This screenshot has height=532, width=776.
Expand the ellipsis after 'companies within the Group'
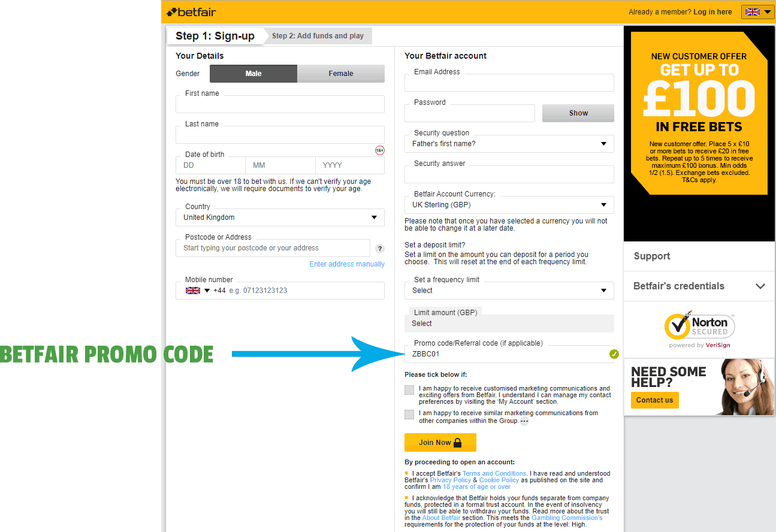pyautogui.click(x=524, y=421)
